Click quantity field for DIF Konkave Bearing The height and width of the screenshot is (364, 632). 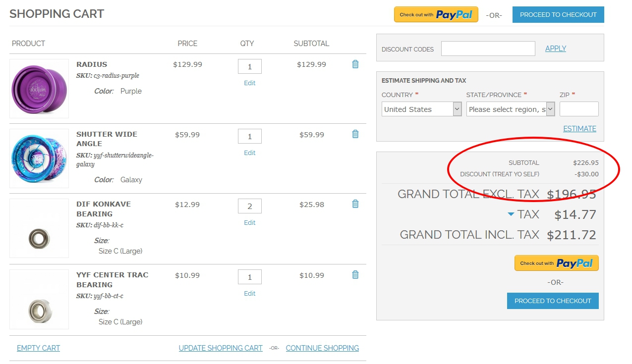click(x=250, y=206)
